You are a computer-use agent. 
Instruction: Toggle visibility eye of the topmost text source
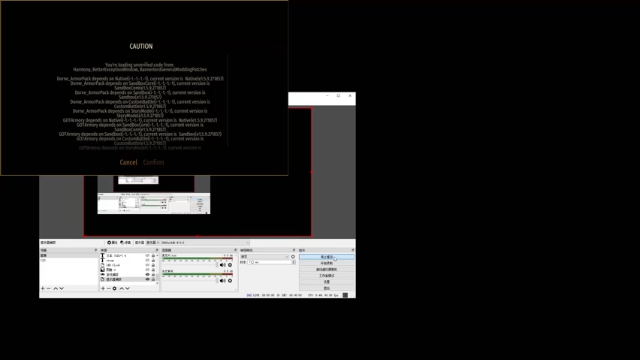pos(147,256)
